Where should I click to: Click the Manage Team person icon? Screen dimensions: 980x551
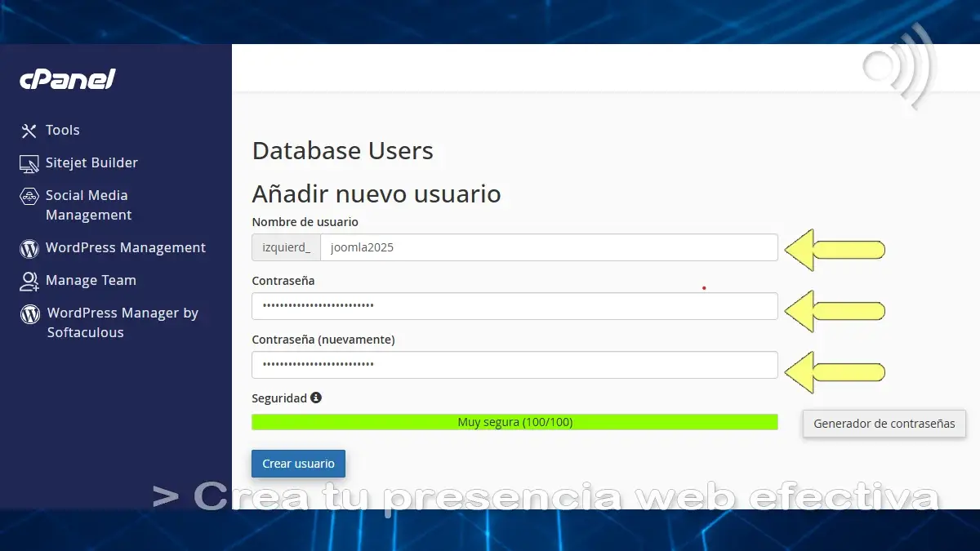point(29,281)
